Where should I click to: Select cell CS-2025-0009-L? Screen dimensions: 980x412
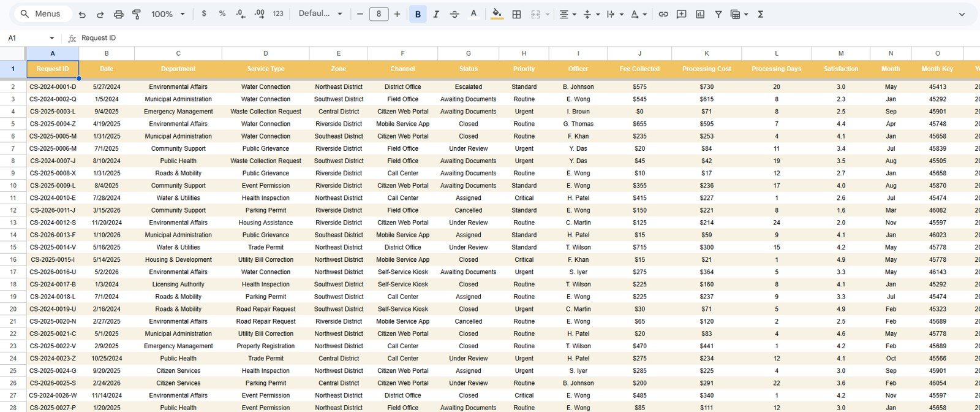[x=53, y=186]
